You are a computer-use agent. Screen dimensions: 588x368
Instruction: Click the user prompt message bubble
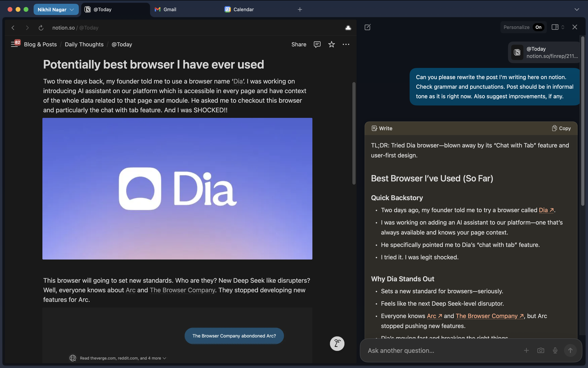click(x=494, y=87)
